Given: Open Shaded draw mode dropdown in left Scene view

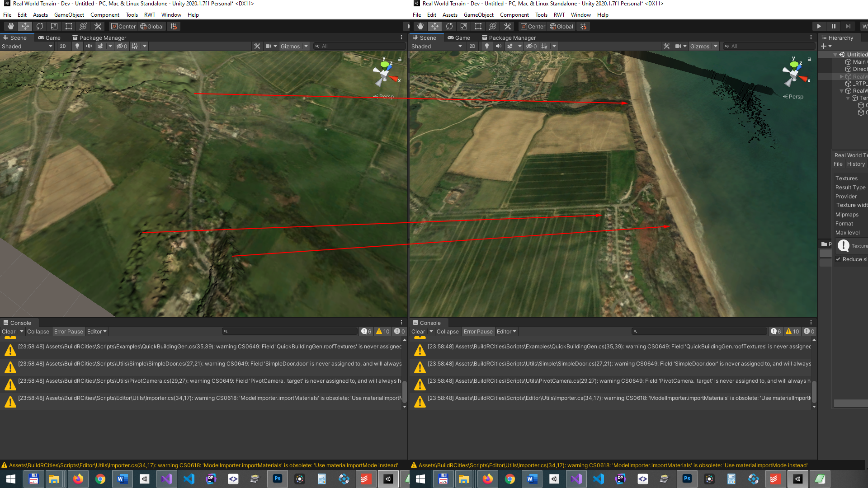Looking at the screenshot, I should (27, 46).
